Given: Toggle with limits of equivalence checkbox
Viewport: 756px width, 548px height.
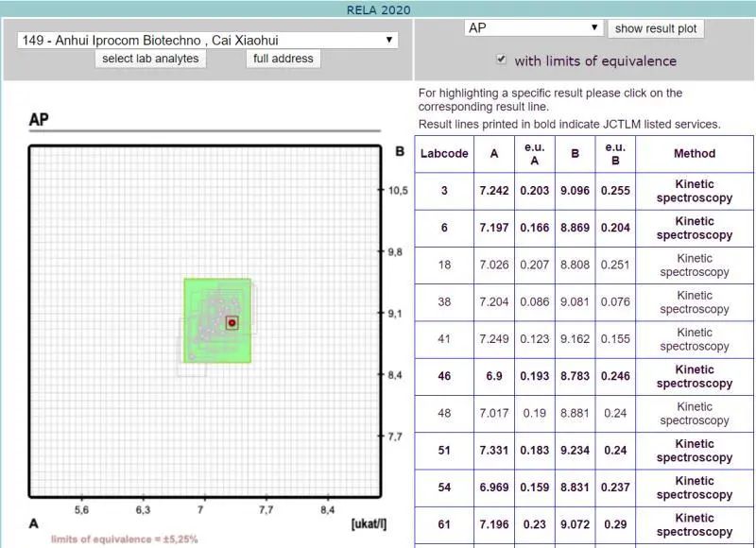Looking at the screenshot, I should 501,60.
